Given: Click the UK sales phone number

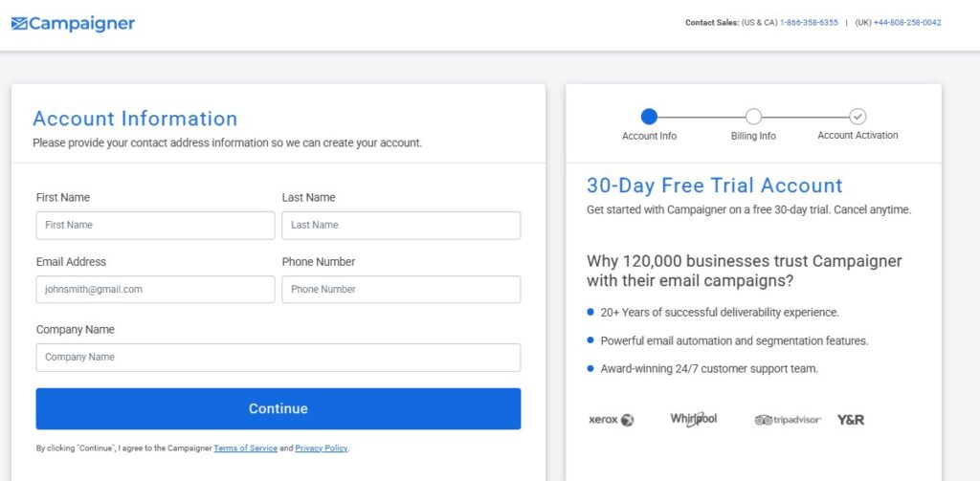Looking at the screenshot, I should 907,23.
